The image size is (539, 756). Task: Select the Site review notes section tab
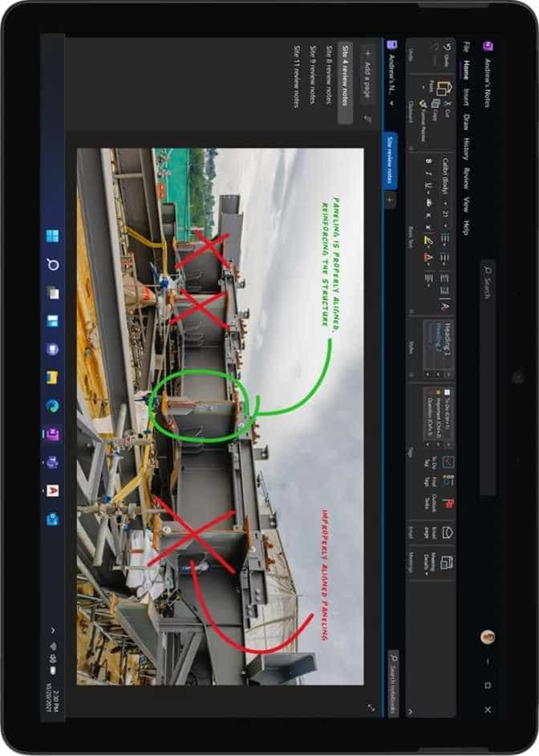tap(390, 160)
